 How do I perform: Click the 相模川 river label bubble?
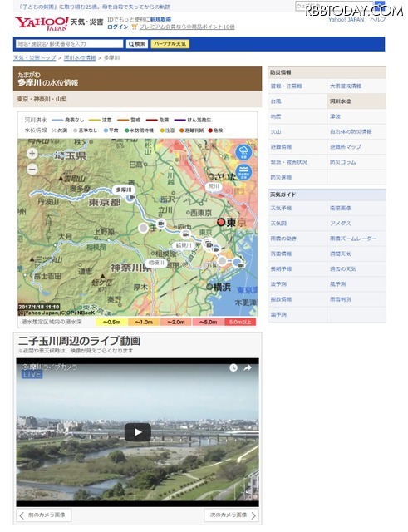coord(156,263)
